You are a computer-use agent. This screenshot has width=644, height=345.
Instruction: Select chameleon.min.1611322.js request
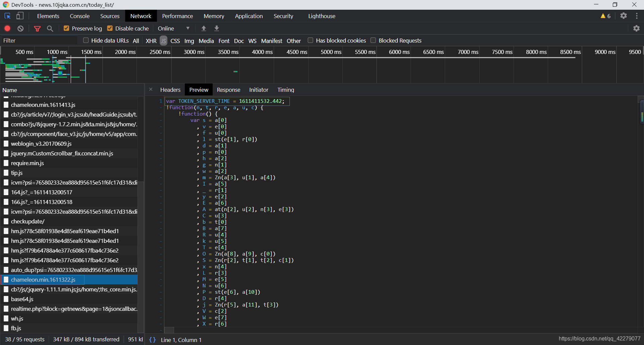click(69, 280)
